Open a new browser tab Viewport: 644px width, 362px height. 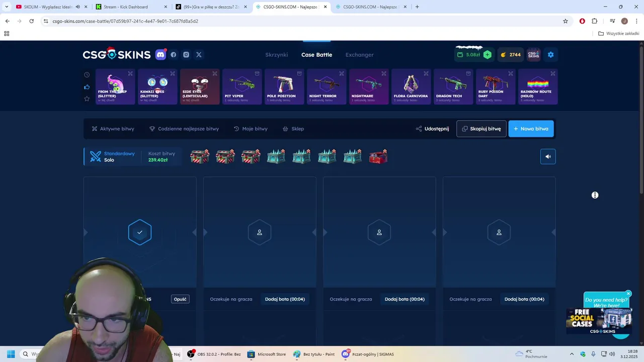pyautogui.click(x=417, y=7)
